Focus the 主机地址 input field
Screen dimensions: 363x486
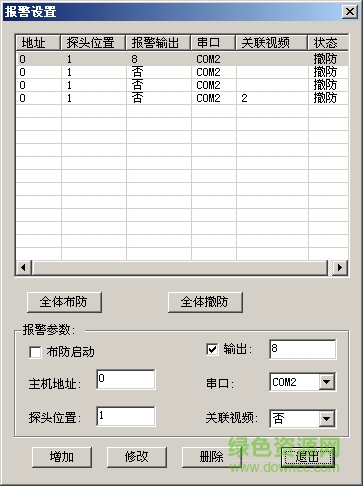coord(126,379)
